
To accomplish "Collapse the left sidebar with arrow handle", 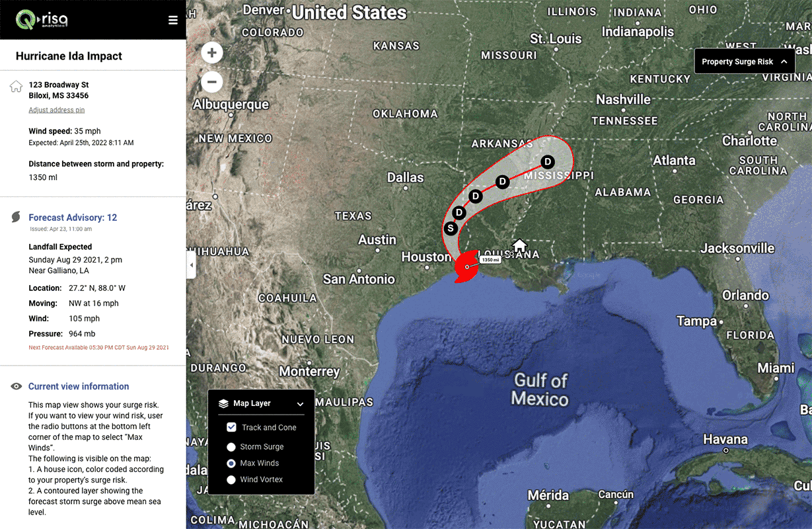I will [192, 265].
